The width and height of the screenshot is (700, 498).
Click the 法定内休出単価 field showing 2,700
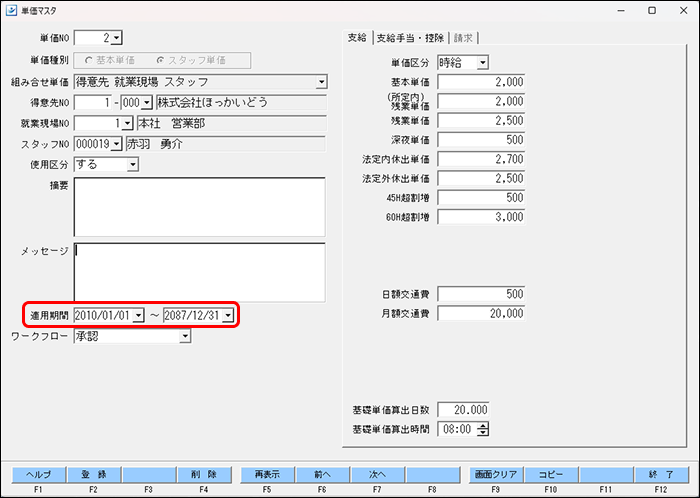(x=481, y=159)
